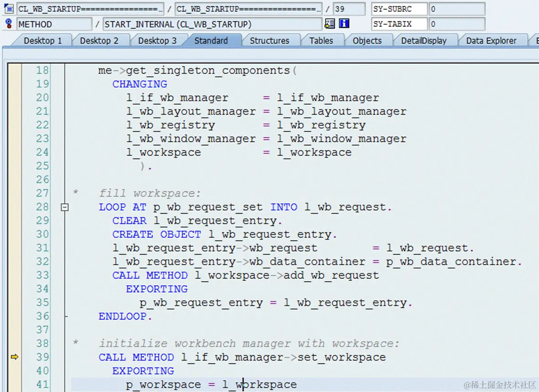Viewport: 539px width, 392px height.
Task: Switch to the Desktop 1 tab
Action: point(42,41)
